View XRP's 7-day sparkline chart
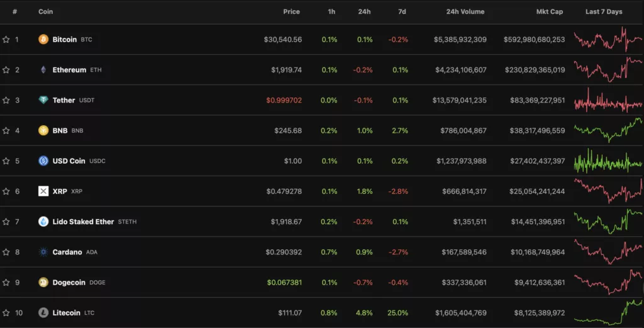Screen dimensions: 644x328 [x=608, y=191]
